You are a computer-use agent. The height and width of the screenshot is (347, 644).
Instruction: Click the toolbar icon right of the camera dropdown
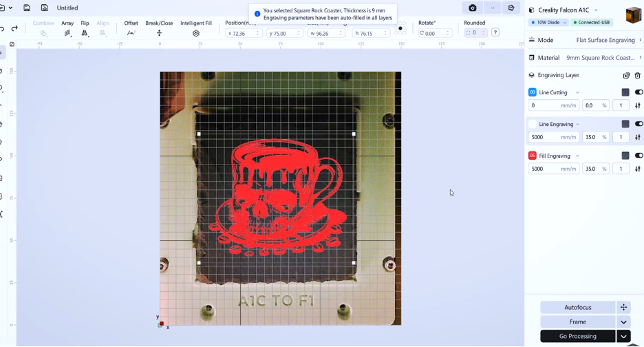pos(511,8)
